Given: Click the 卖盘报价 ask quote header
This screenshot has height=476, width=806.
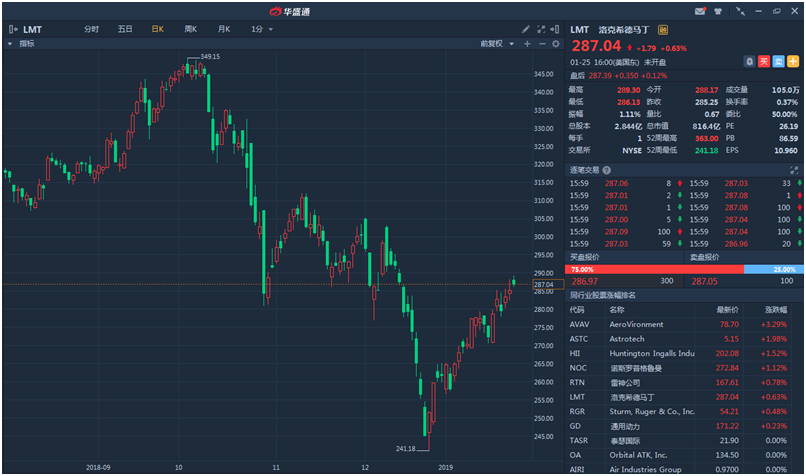Looking at the screenshot, I should [704, 257].
